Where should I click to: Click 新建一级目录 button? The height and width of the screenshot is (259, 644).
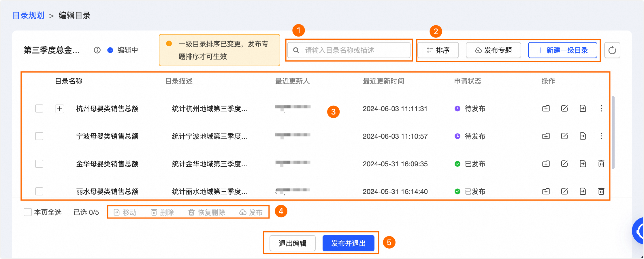coord(563,50)
